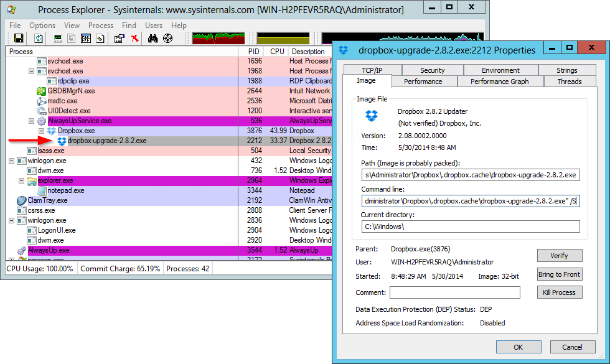
Task: Open the Help menu
Action: [x=179, y=26]
